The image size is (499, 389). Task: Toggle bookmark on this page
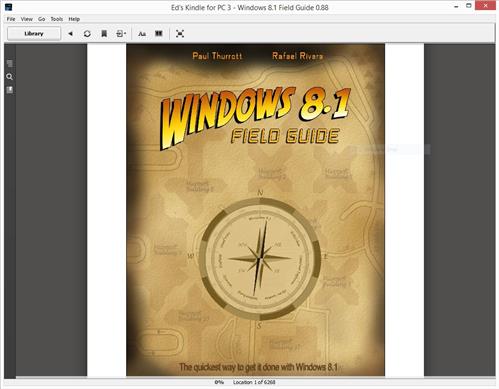[104, 34]
